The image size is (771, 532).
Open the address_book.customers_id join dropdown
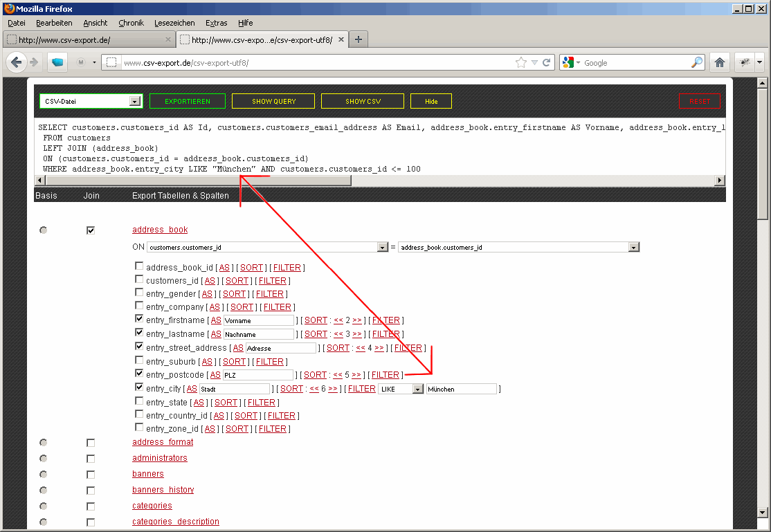tap(519, 247)
